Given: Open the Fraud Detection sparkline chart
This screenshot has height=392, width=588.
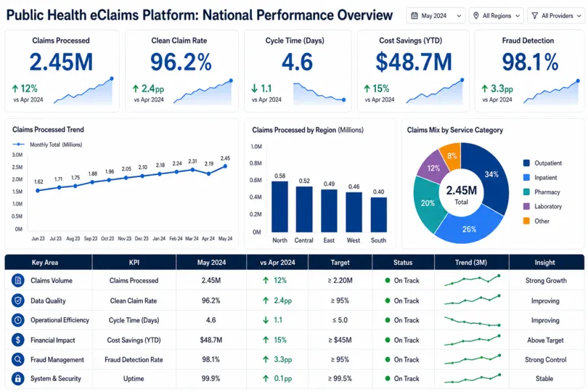Looking at the screenshot, I should coord(551,91).
